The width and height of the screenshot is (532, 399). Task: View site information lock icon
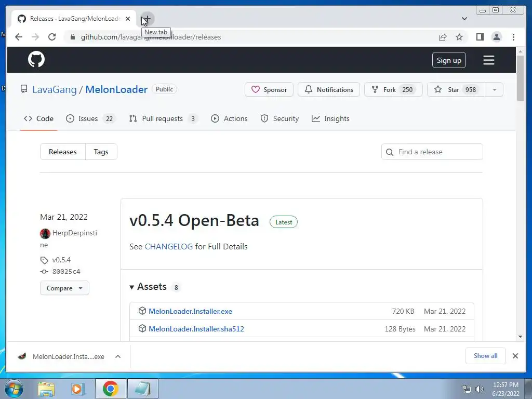pyautogui.click(x=72, y=37)
